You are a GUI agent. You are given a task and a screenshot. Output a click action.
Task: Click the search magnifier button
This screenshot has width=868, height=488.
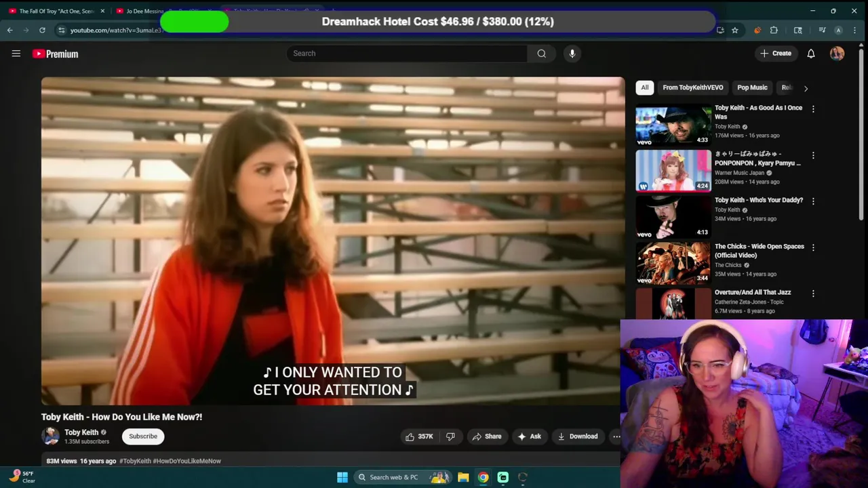click(541, 54)
